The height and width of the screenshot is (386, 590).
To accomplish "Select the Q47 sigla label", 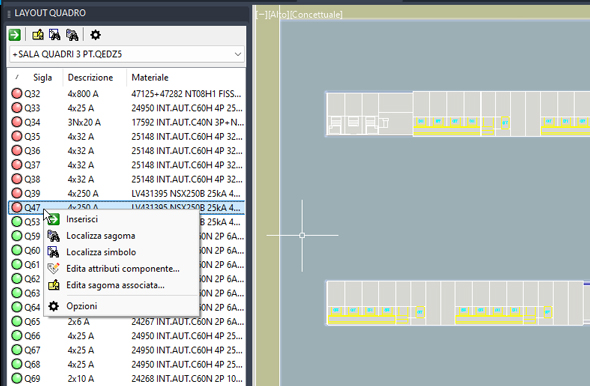I will (x=32, y=208).
